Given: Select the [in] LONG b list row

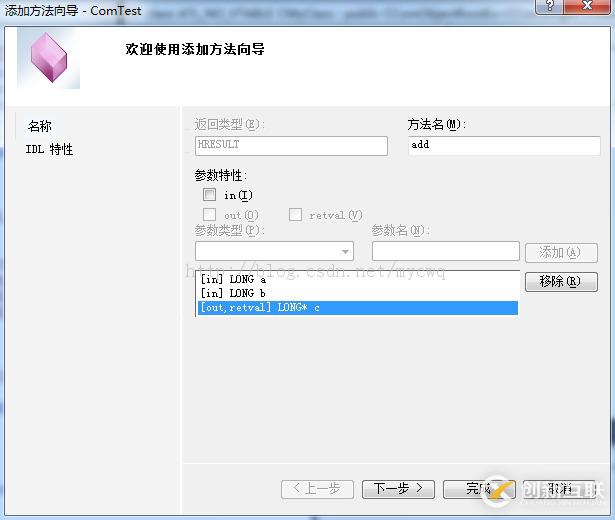Looking at the screenshot, I should tap(357, 293).
